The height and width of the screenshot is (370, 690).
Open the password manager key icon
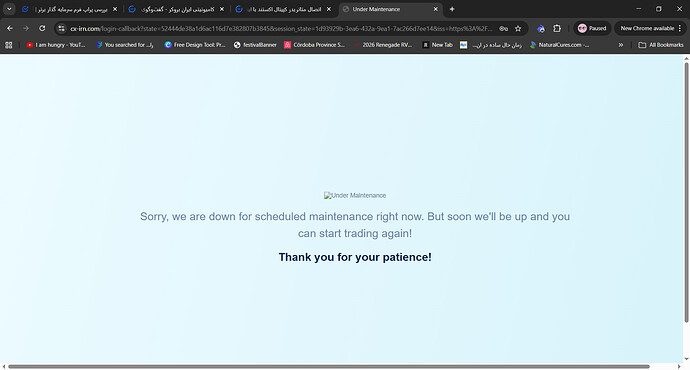pos(503,29)
